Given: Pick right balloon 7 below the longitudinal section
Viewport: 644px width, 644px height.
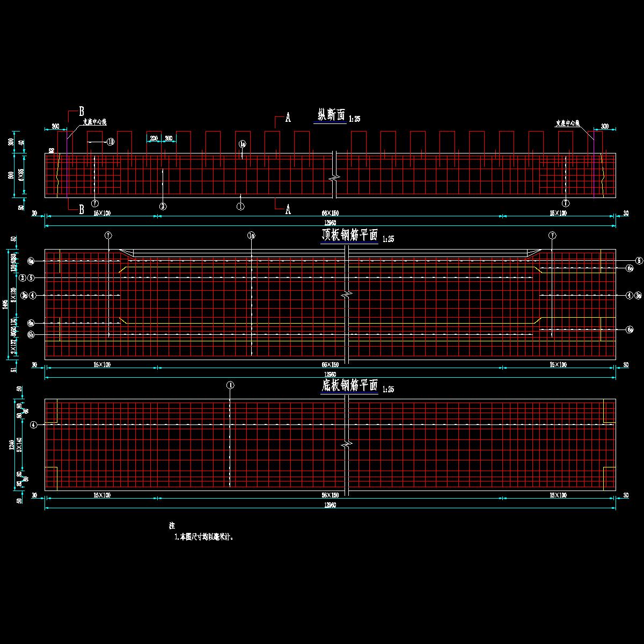Looking at the screenshot, I should (566, 203).
